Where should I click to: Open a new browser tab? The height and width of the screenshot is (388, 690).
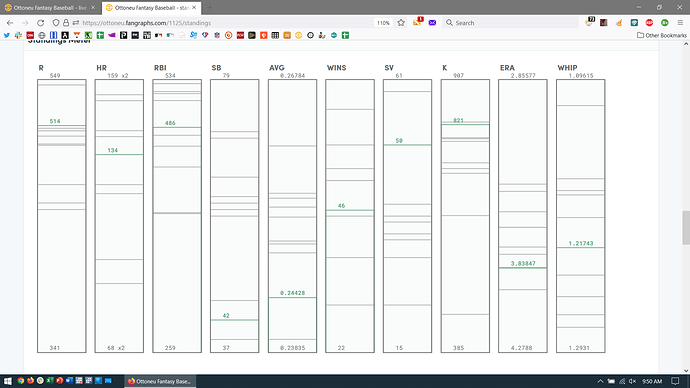pos(209,8)
